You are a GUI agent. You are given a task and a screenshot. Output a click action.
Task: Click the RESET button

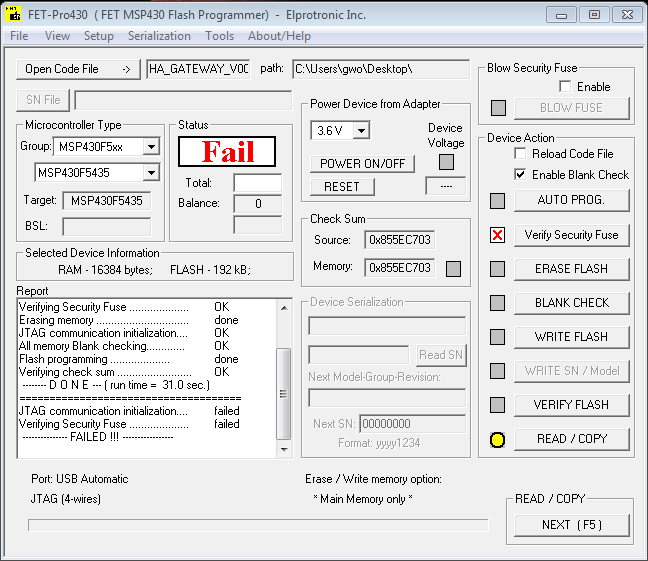pos(342,187)
